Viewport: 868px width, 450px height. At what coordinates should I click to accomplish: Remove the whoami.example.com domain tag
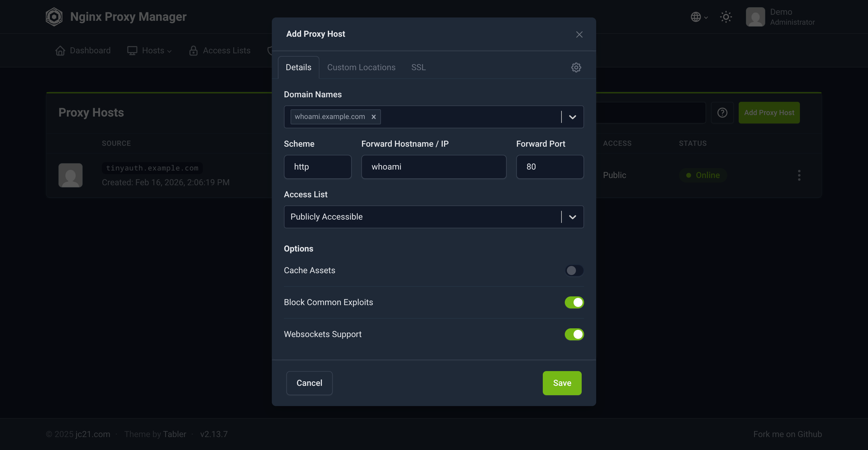(374, 117)
